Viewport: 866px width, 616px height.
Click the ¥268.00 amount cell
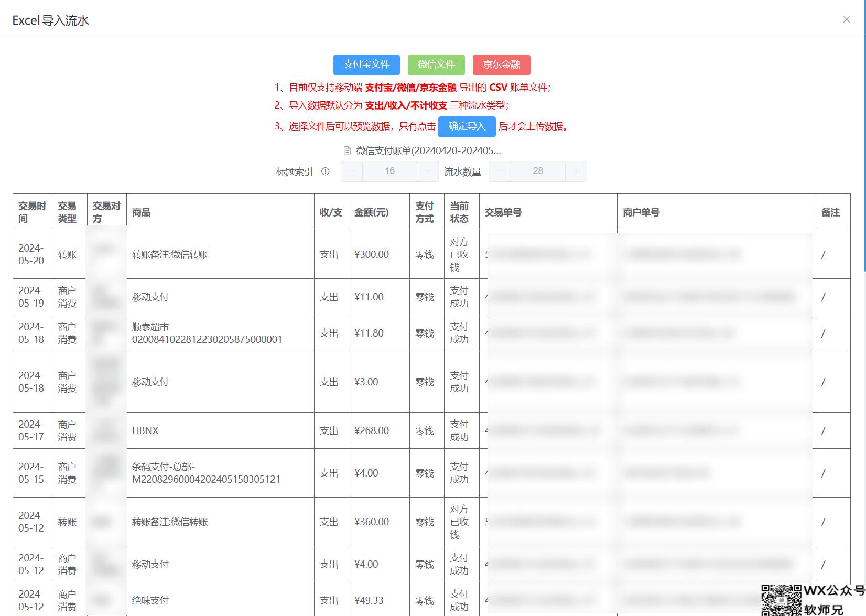pyautogui.click(x=379, y=430)
